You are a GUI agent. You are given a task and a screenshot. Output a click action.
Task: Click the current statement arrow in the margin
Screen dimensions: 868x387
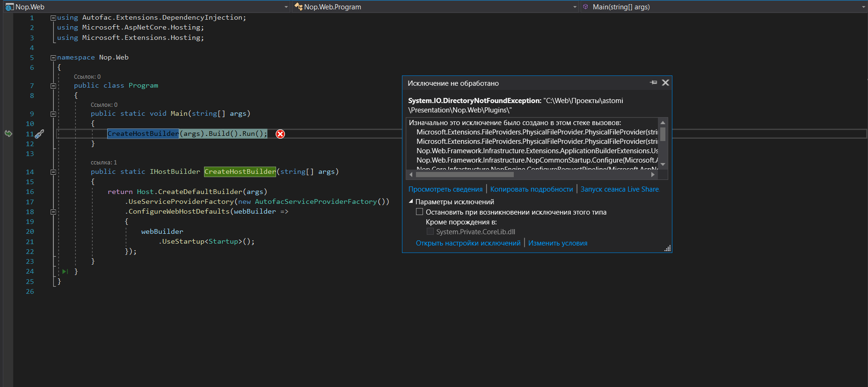8,134
